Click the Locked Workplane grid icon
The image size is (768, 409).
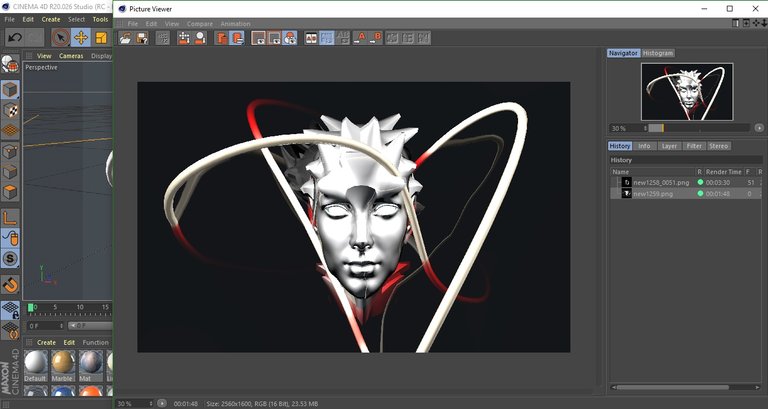(x=10, y=310)
